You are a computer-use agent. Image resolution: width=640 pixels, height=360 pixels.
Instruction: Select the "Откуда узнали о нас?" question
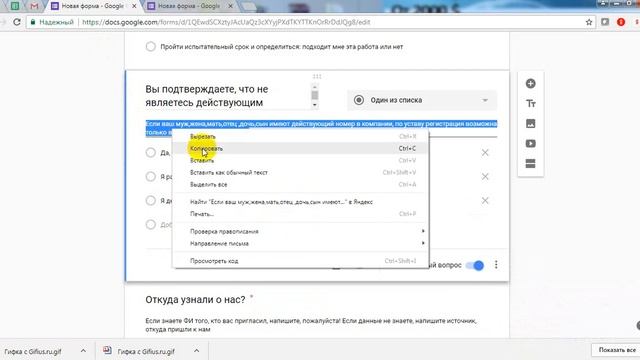click(195, 300)
